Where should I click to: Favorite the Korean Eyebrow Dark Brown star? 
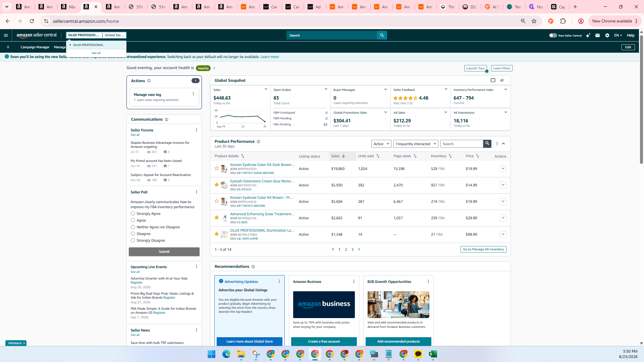point(217,168)
